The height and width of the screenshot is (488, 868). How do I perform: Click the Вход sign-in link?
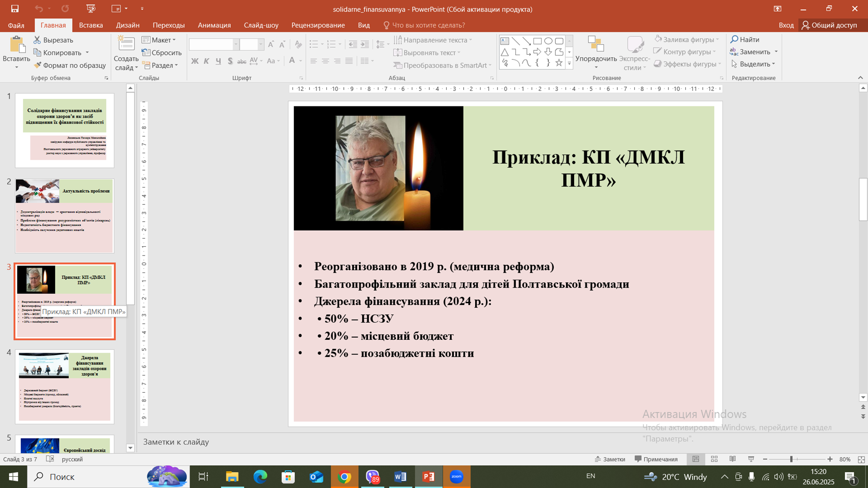786,25
